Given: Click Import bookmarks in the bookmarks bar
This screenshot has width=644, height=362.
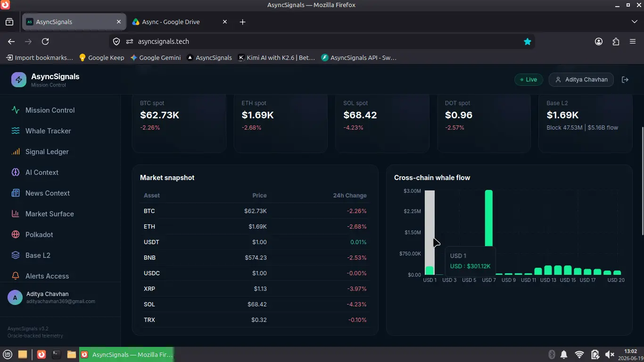Looking at the screenshot, I should click(x=40, y=58).
